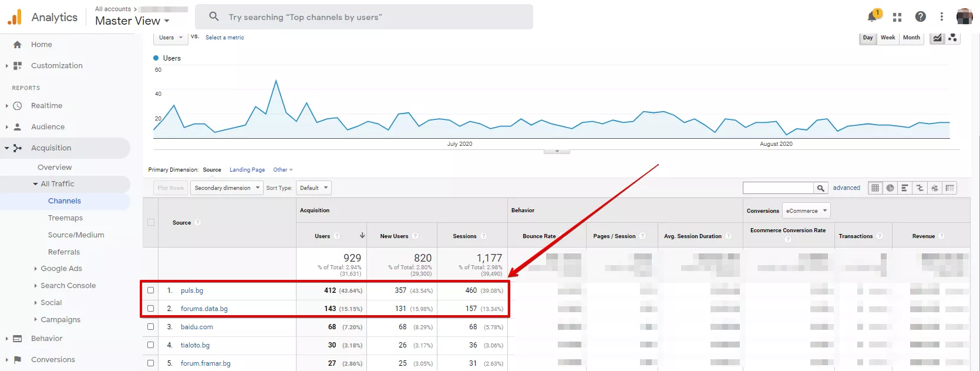This screenshot has width=980, height=371.
Task: Select the Percentage pie view icon
Action: click(890, 188)
